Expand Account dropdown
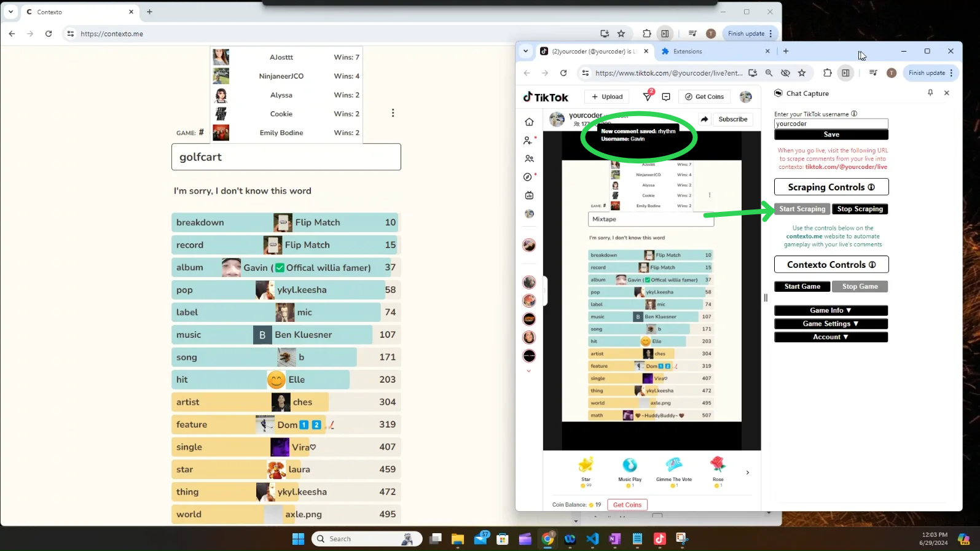The image size is (980, 551). pos(831,337)
